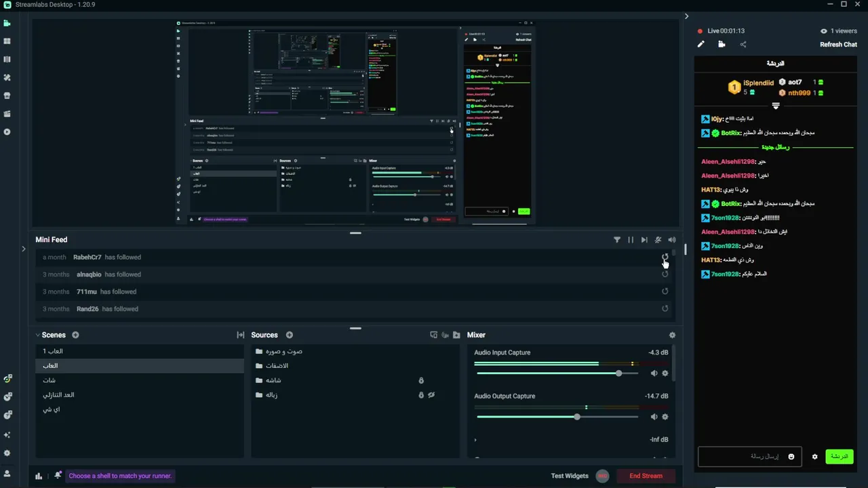Show the hidden زباله source
Image resolution: width=868 pixels, height=488 pixels.
point(431,395)
